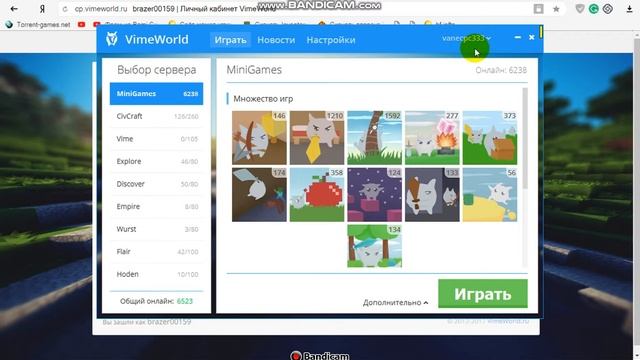This screenshot has height=360, width=640.
Task: Open the Torrent-games.net bookmark
Action: click(x=38, y=24)
